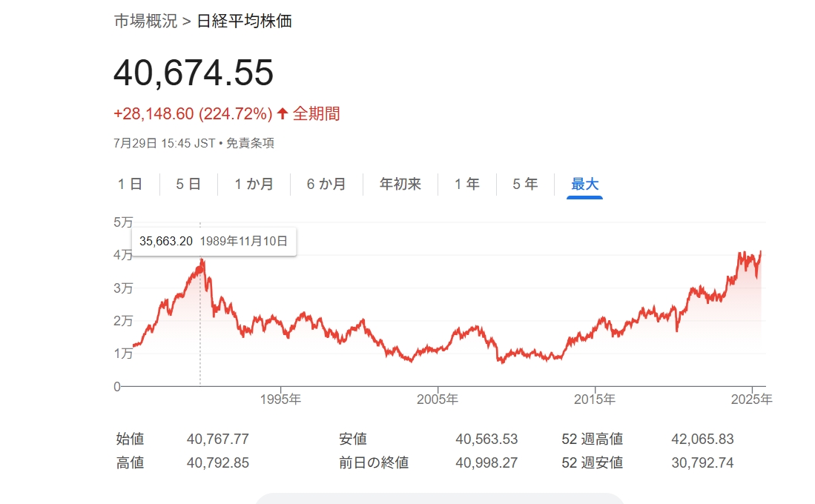Click the 1995年 axis label
The image size is (815, 504).
280,399
